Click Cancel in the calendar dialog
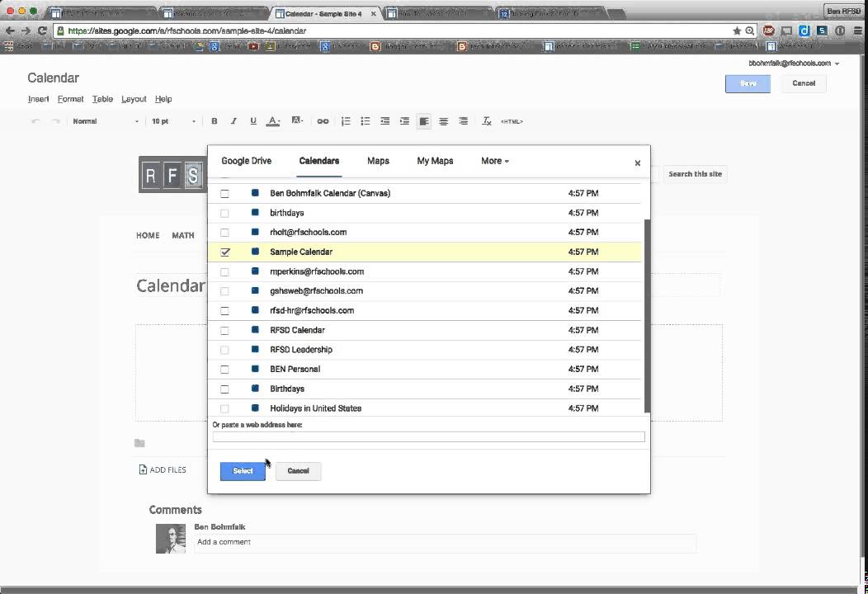The image size is (868, 594). click(x=299, y=471)
